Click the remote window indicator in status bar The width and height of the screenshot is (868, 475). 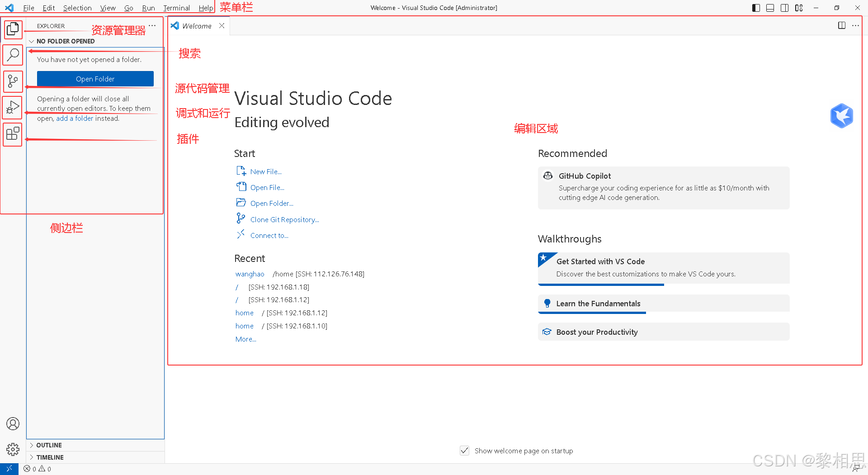click(9, 469)
